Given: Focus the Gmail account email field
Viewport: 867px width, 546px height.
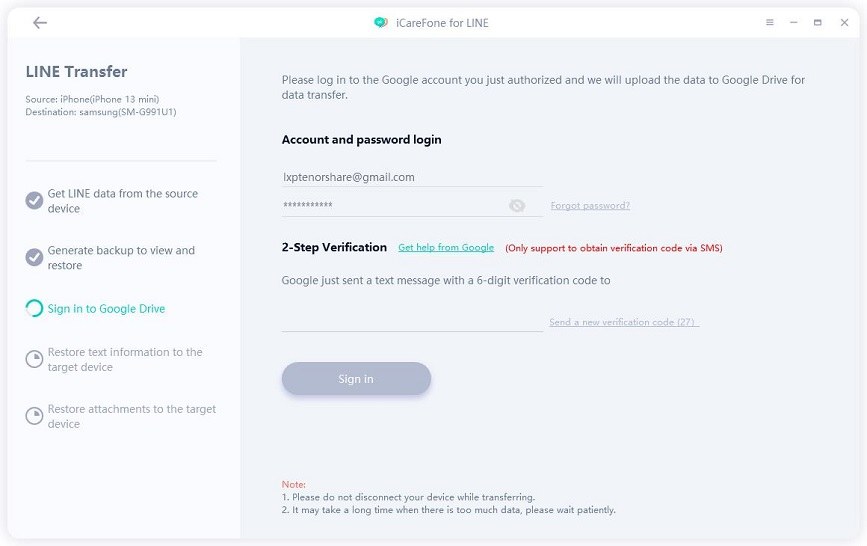Looking at the screenshot, I should (x=410, y=177).
